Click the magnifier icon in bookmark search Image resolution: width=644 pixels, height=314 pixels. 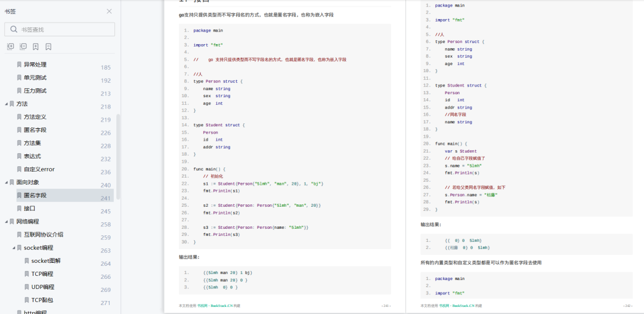14,29
